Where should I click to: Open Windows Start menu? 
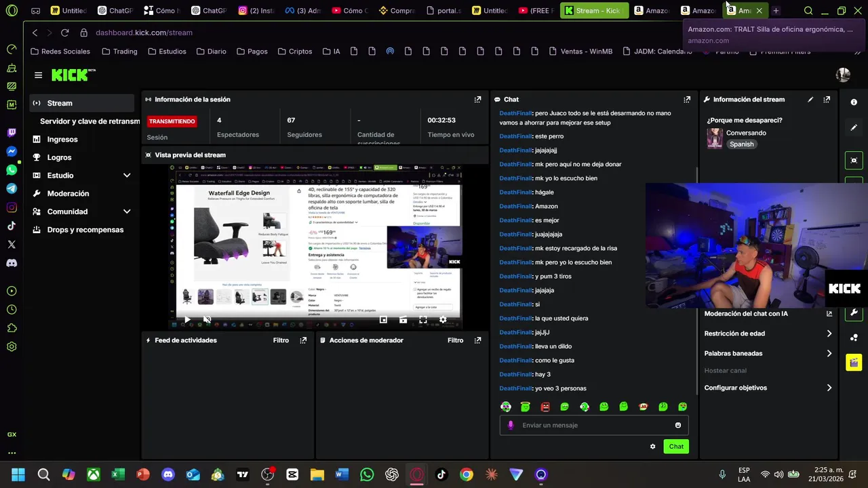point(18,474)
